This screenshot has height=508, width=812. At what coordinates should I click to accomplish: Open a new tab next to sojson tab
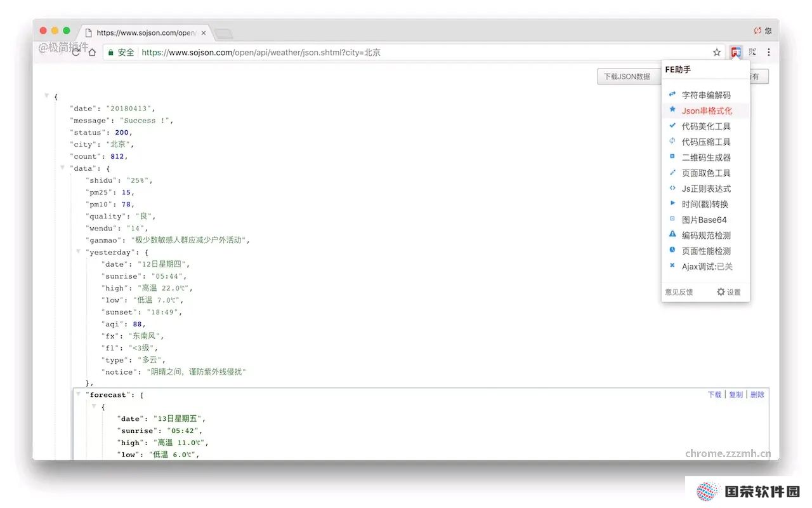[223, 33]
